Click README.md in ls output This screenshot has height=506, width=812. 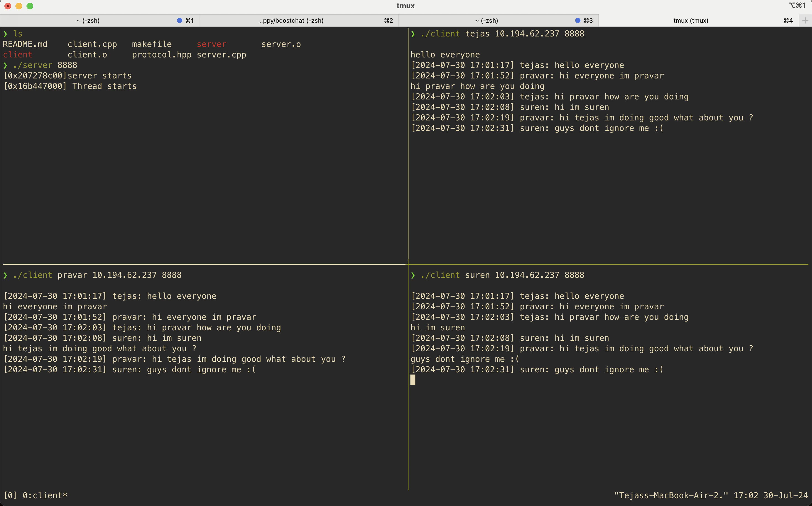[x=25, y=44]
